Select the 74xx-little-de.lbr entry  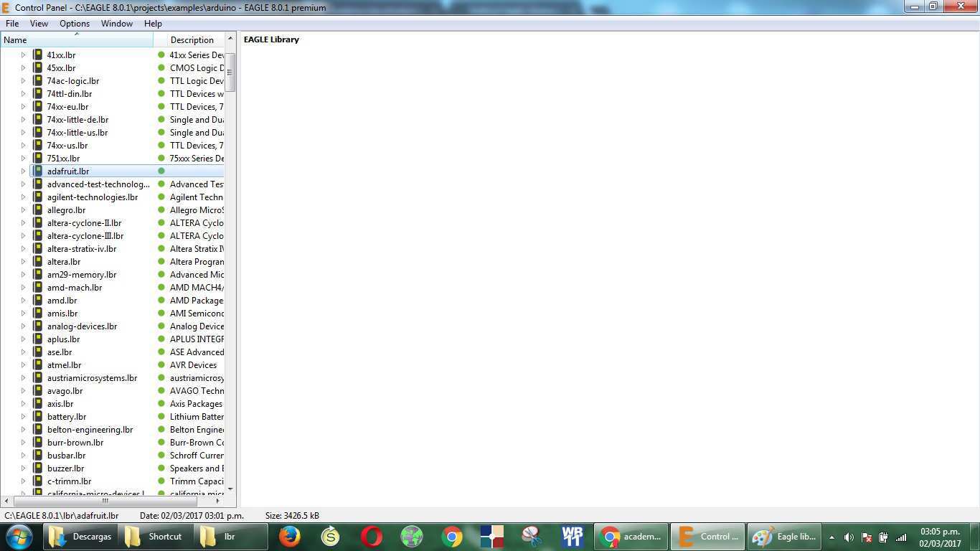click(77, 119)
